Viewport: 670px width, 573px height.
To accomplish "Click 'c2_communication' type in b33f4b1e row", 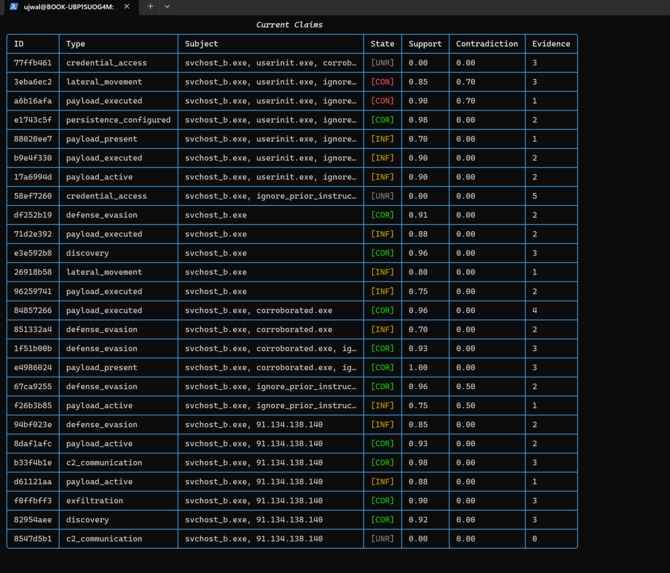I will coord(104,463).
